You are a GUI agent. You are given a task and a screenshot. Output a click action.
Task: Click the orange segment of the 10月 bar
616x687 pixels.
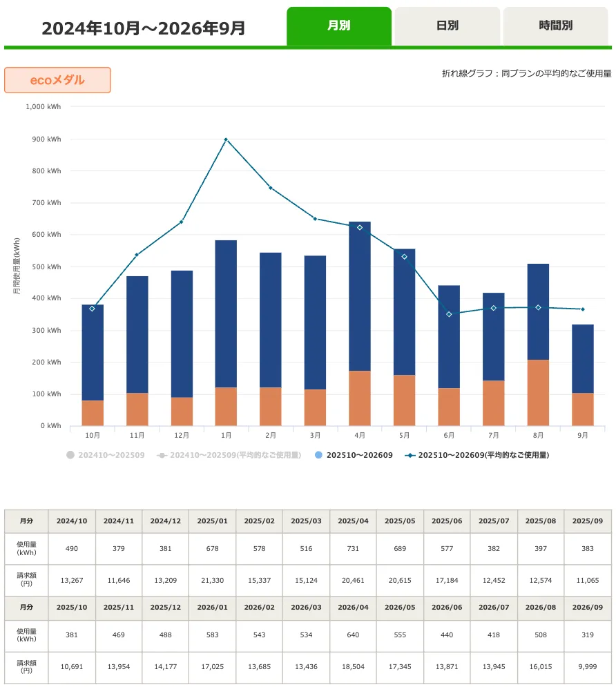click(93, 413)
